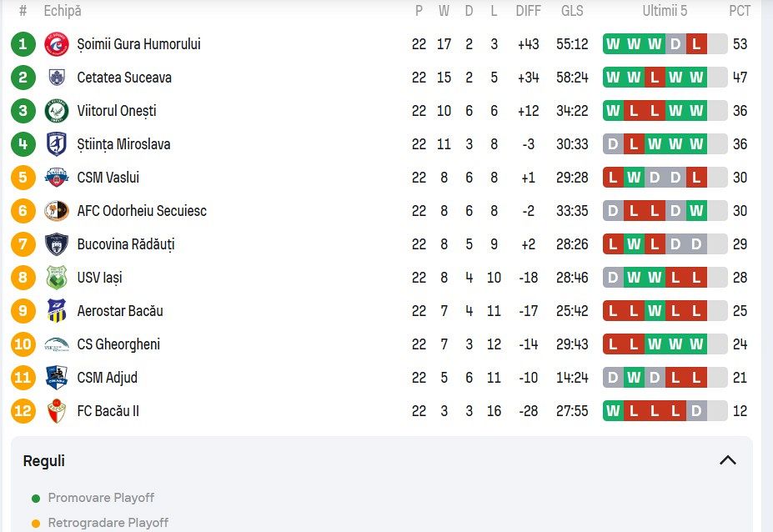Sort table by PCT column header
The width and height of the screenshot is (773, 532).
pyautogui.click(x=739, y=12)
